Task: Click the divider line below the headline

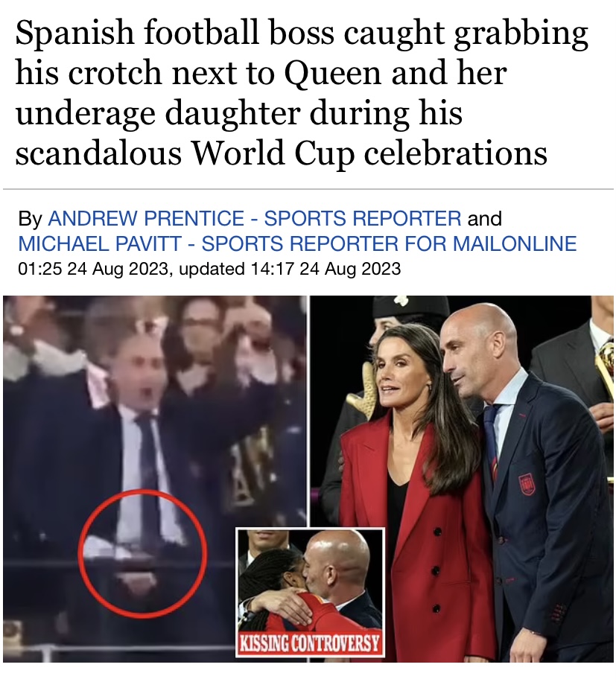Action: (x=308, y=189)
